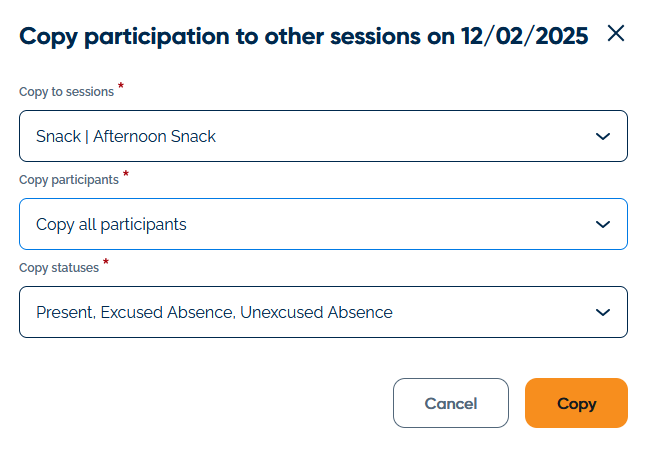Expand the Copy participants dropdown
Image resolution: width=646 pixels, height=449 pixels.
pyautogui.click(x=322, y=224)
